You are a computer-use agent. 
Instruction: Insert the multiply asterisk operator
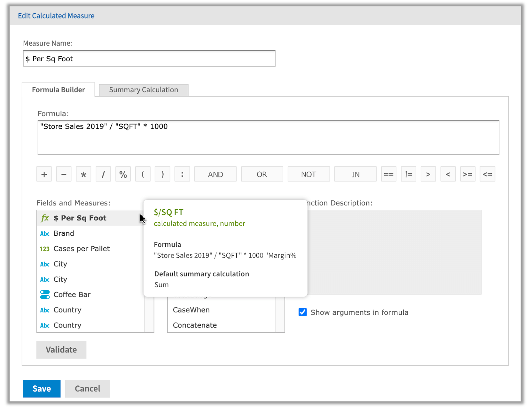(83, 174)
